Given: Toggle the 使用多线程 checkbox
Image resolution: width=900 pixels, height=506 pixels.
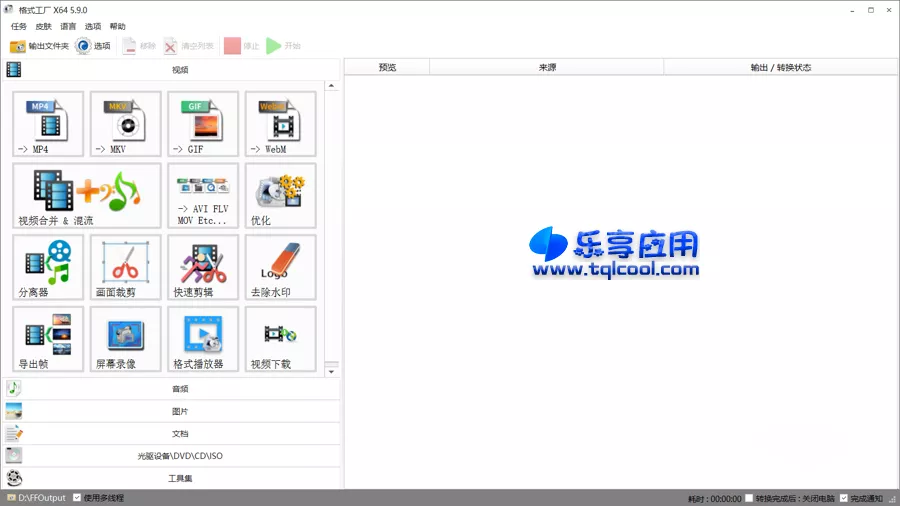Looking at the screenshot, I should pos(77,497).
